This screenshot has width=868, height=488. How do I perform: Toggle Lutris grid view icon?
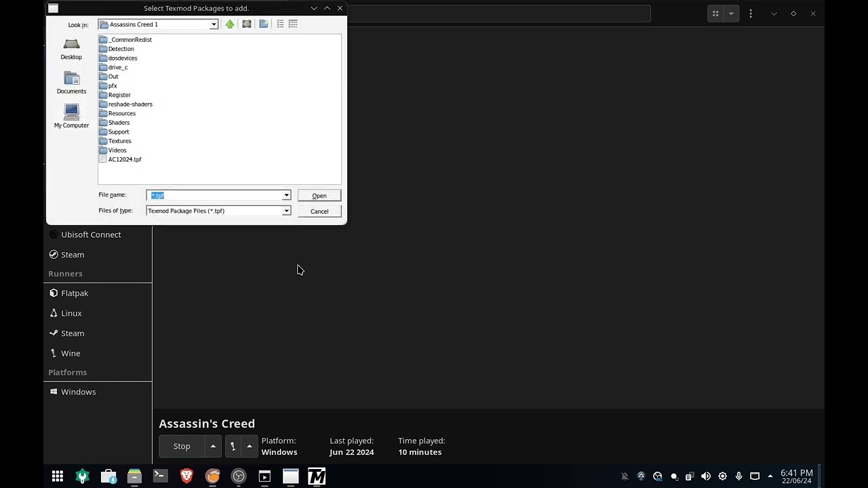(715, 14)
